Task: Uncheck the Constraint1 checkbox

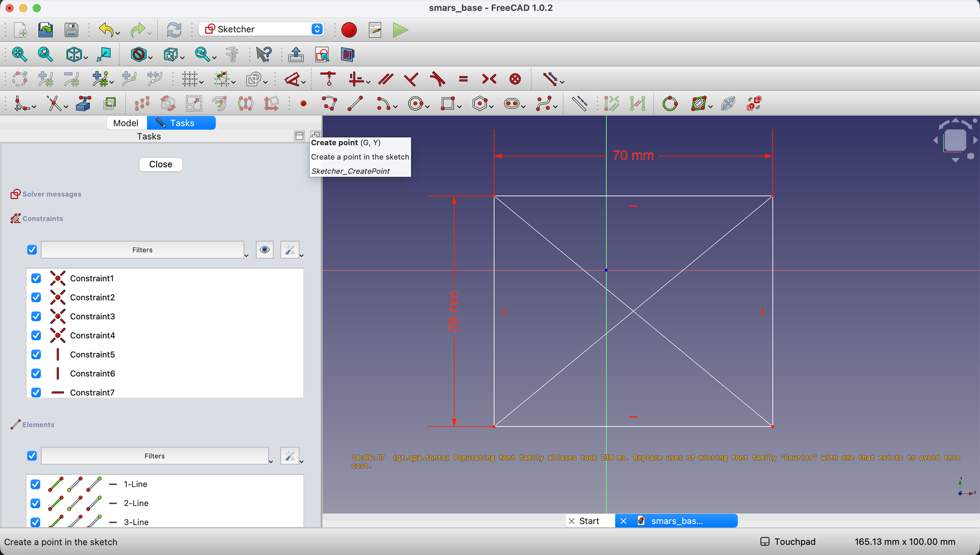Action: [36, 278]
